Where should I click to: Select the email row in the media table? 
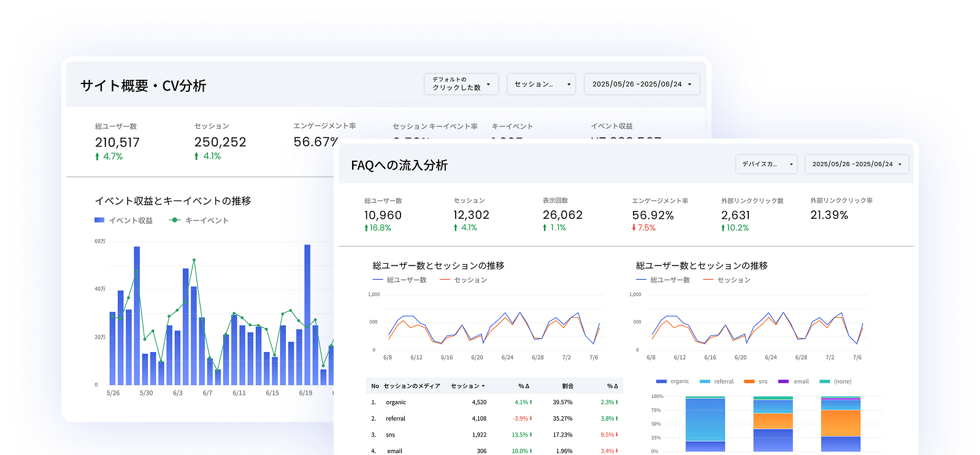[494, 451]
